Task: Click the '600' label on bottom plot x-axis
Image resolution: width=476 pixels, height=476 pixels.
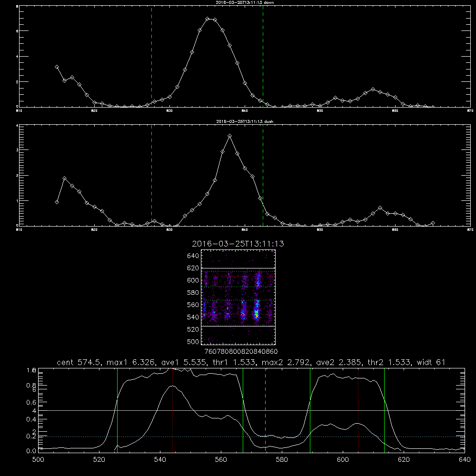Action: 343,460
